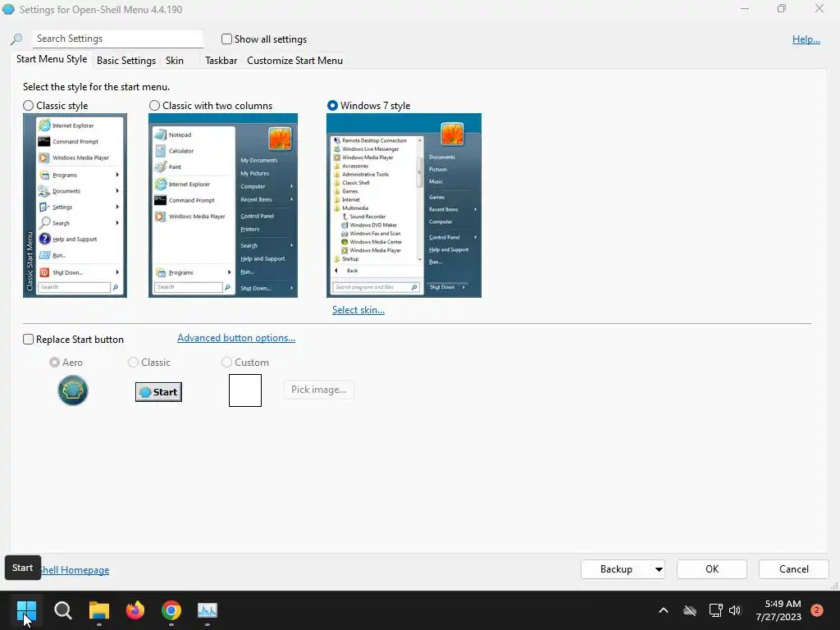840x630 pixels.
Task: Switch to Basic Settings tab
Action: coord(126,61)
